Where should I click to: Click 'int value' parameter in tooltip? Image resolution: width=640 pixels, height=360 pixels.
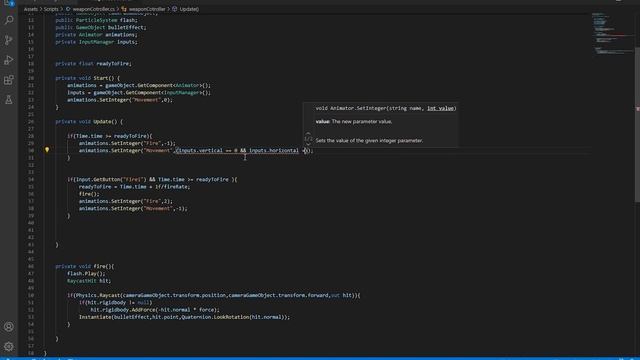coord(440,108)
